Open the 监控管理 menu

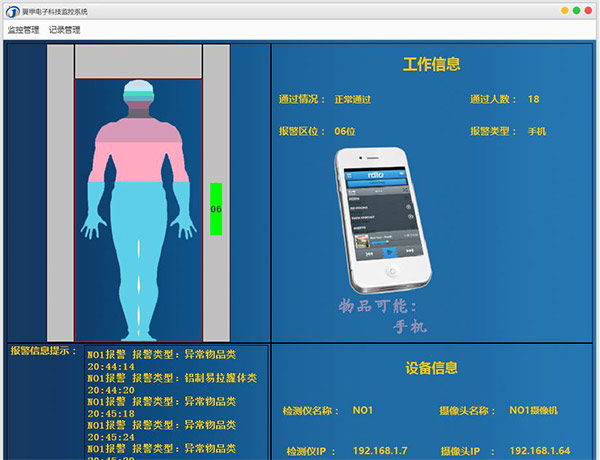pos(23,30)
